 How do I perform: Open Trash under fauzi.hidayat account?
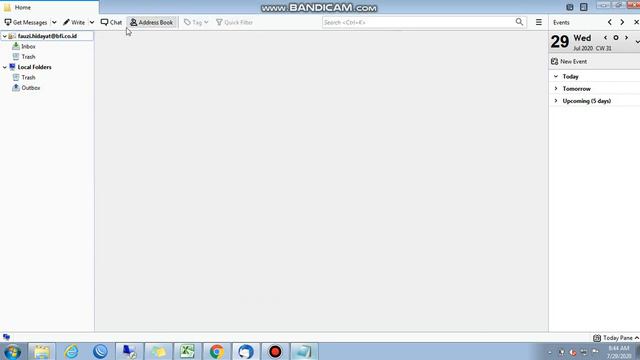tap(28, 57)
